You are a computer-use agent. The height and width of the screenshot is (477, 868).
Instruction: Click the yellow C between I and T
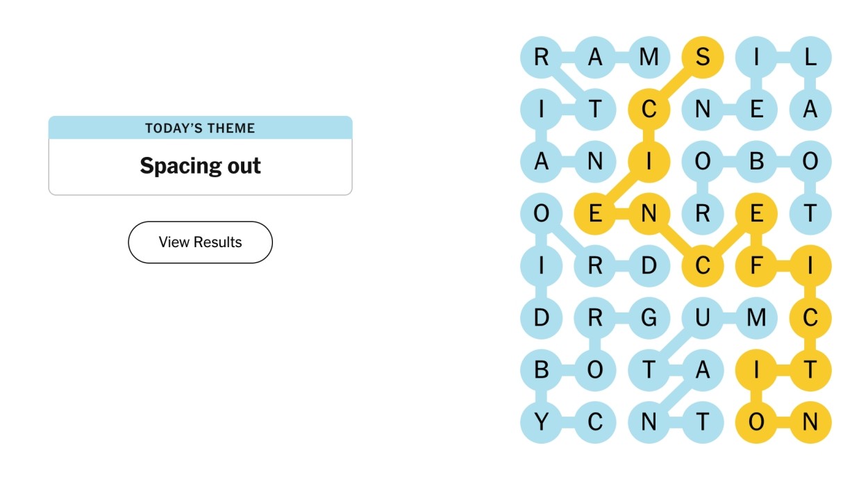(810, 317)
